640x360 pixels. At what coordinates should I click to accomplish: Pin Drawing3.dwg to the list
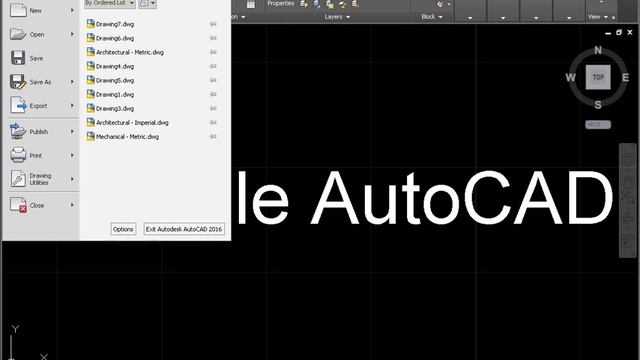pyautogui.click(x=213, y=109)
